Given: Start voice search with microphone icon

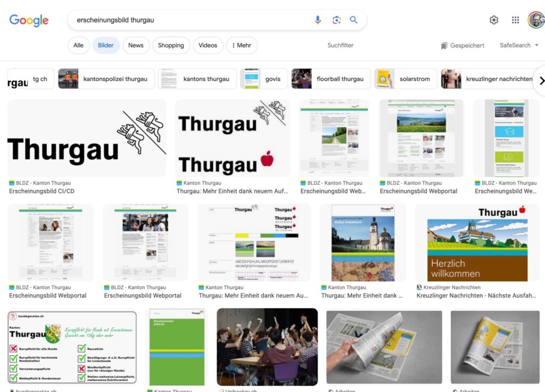Looking at the screenshot, I should (318, 20).
